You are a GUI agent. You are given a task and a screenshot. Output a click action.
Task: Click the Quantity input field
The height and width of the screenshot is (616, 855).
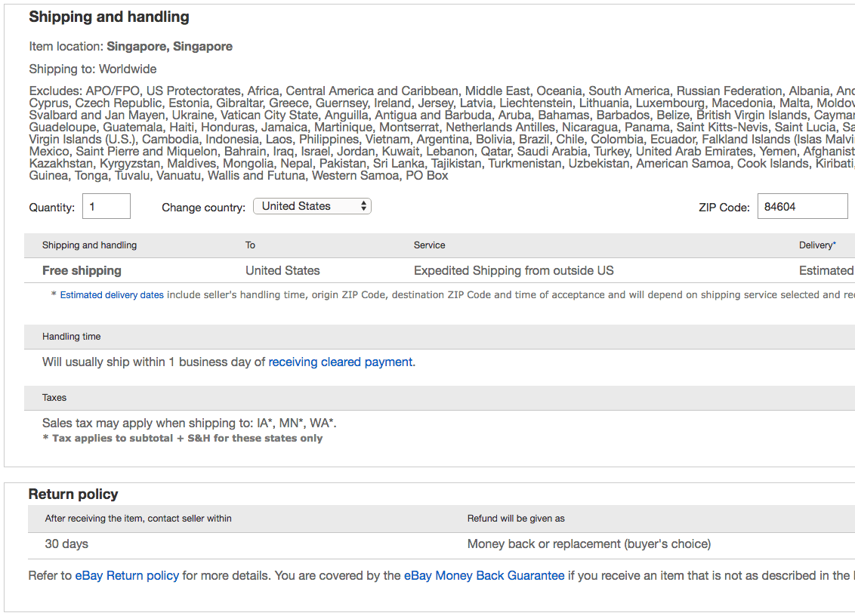[x=106, y=206]
